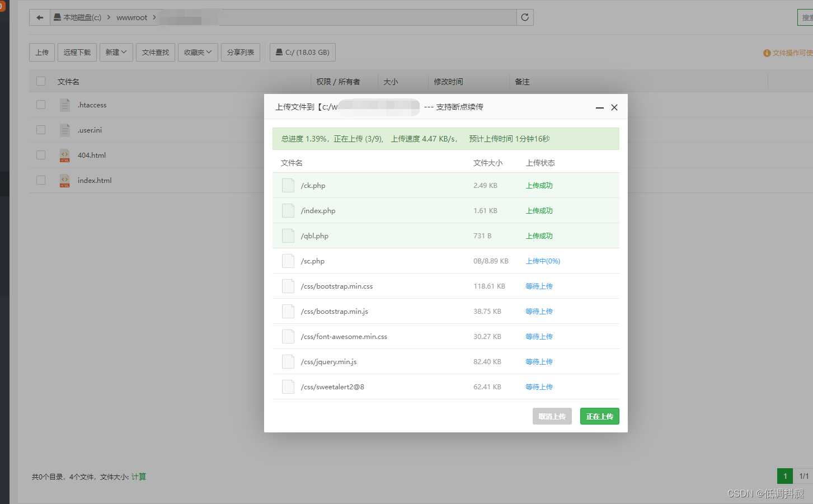
Task: Click the 计算 link for file size
Action: [x=139, y=477]
